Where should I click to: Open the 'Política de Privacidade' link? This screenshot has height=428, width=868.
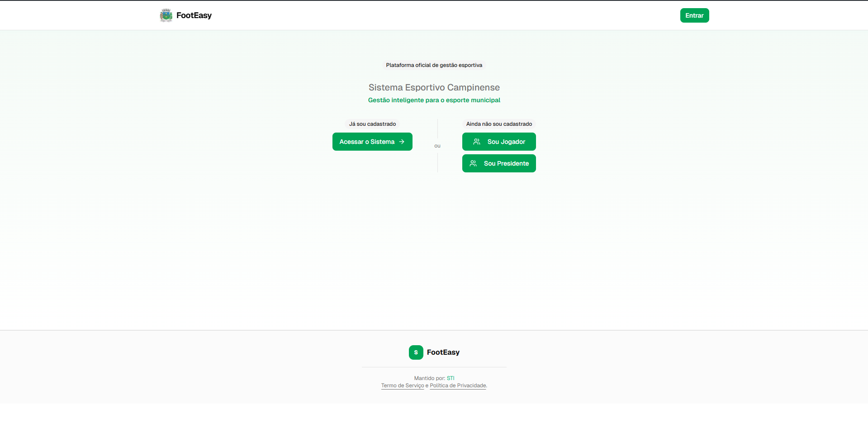coord(458,385)
